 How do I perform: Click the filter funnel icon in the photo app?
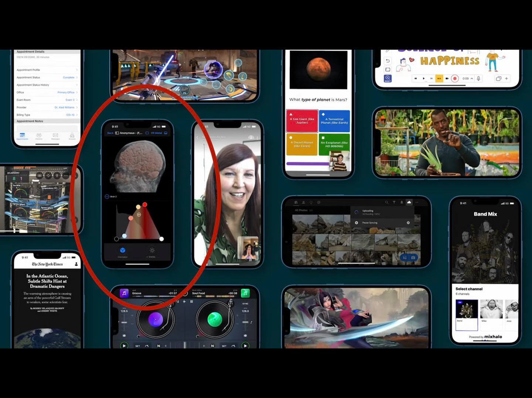pos(394,202)
